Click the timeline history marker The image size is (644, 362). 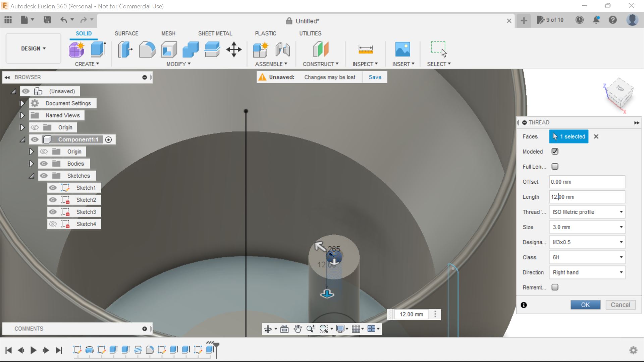coord(217,350)
